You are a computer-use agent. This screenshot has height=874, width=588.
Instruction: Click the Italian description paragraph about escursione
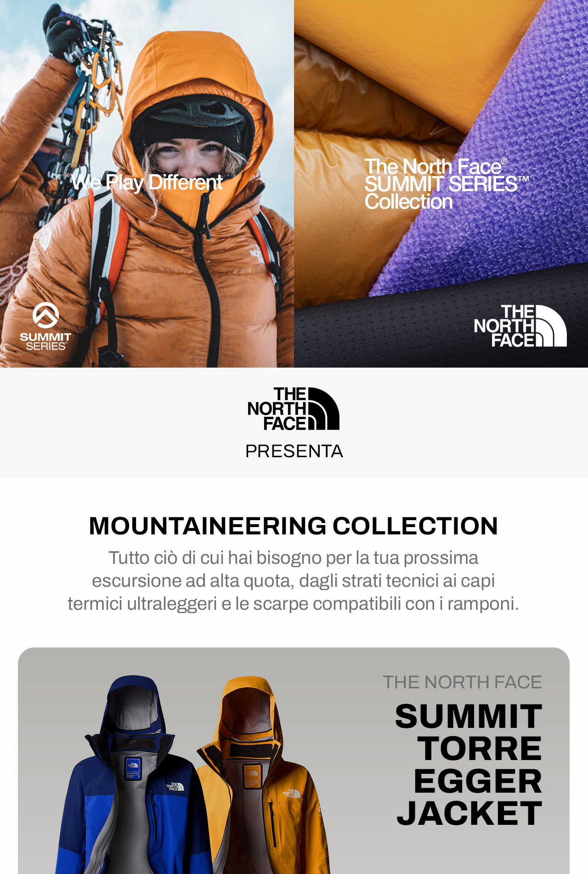tap(294, 581)
